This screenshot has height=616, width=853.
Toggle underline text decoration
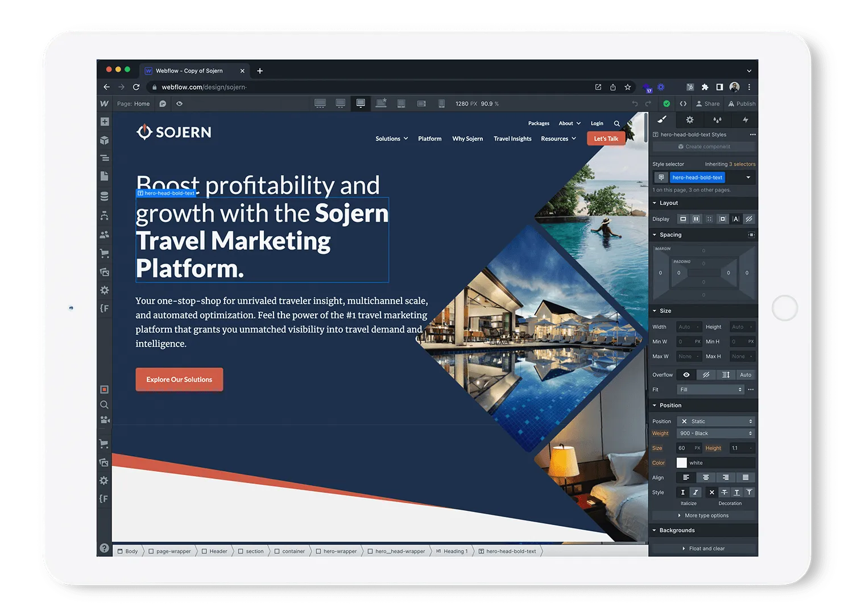[736, 492]
